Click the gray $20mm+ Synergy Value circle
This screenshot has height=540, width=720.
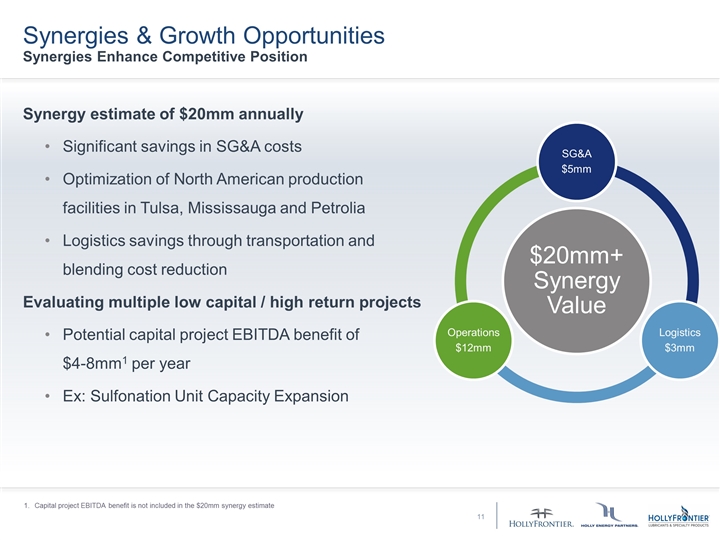[577, 280]
